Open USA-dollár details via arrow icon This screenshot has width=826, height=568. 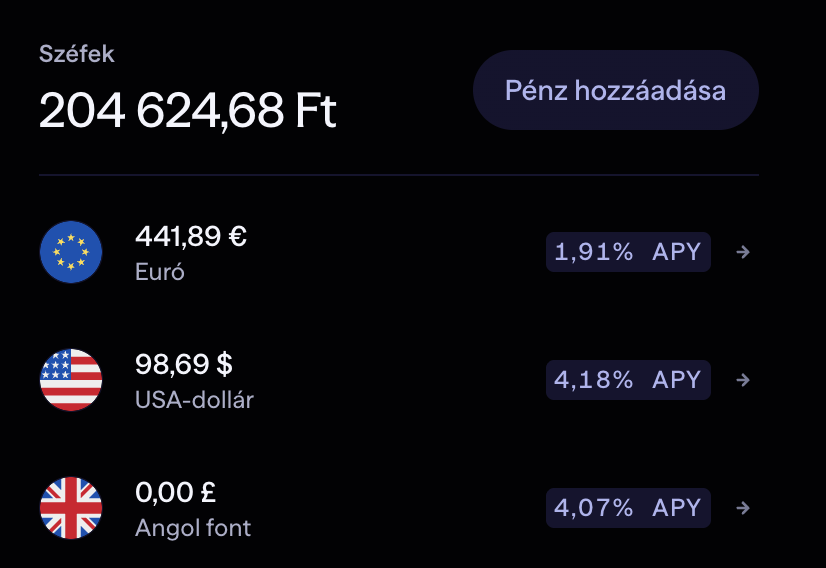click(742, 380)
